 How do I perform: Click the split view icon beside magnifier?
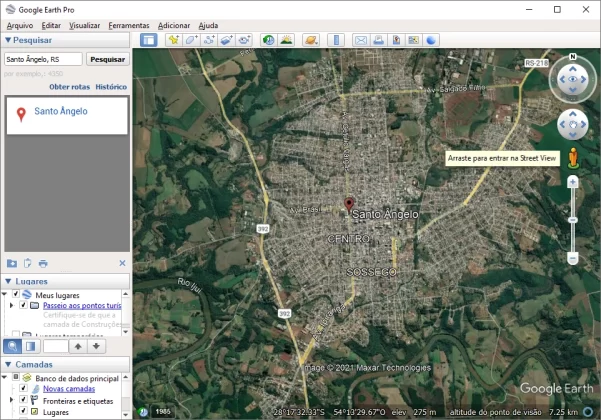[31, 346]
